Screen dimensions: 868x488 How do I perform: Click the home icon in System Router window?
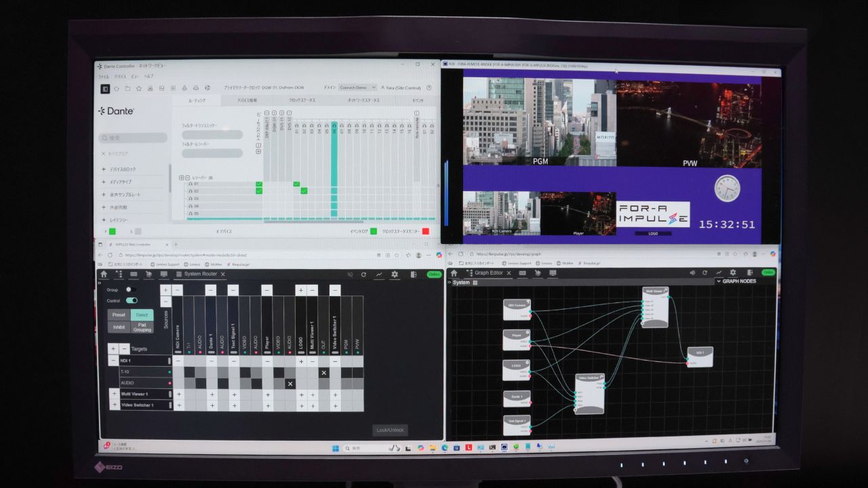tap(104, 274)
